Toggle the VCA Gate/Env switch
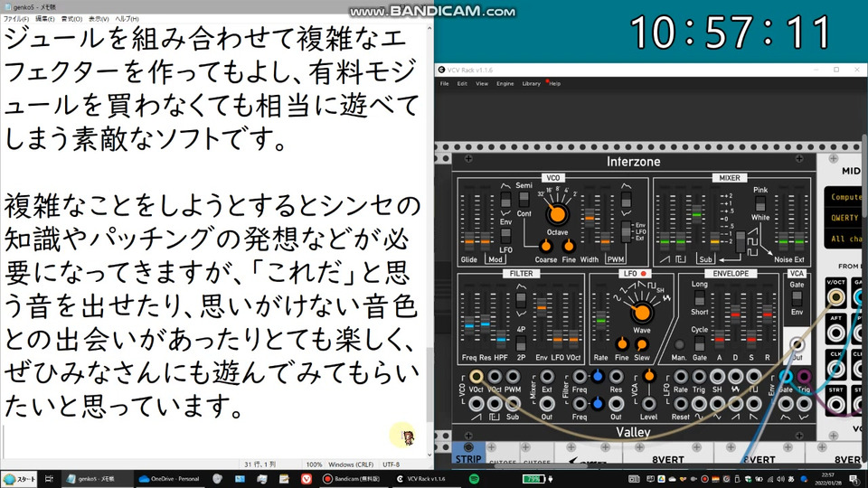The width and height of the screenshot is (868, 488). pos(797,298)
